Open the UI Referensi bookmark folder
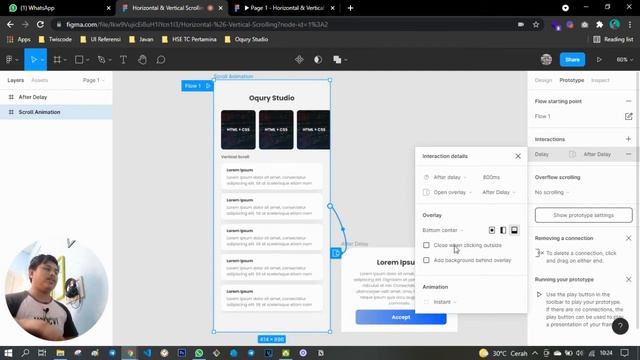Screen dimensions: 640x360 click(x=101, y=40)
